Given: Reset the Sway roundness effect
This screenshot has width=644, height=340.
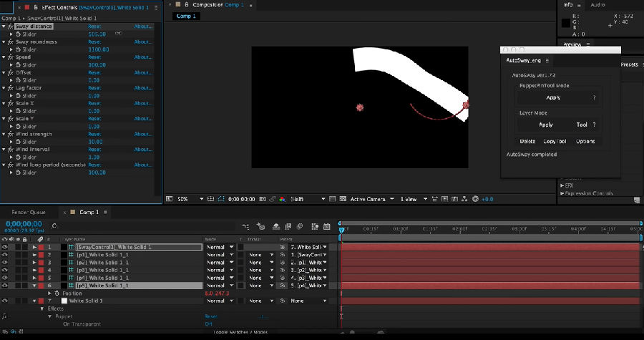Looking at the screenshot, I should click(94, 42).
